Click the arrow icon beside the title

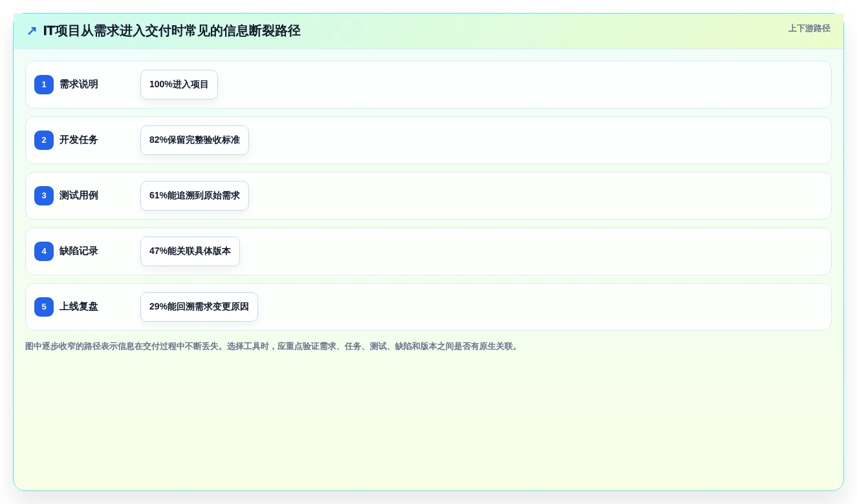tap(32, 31)
